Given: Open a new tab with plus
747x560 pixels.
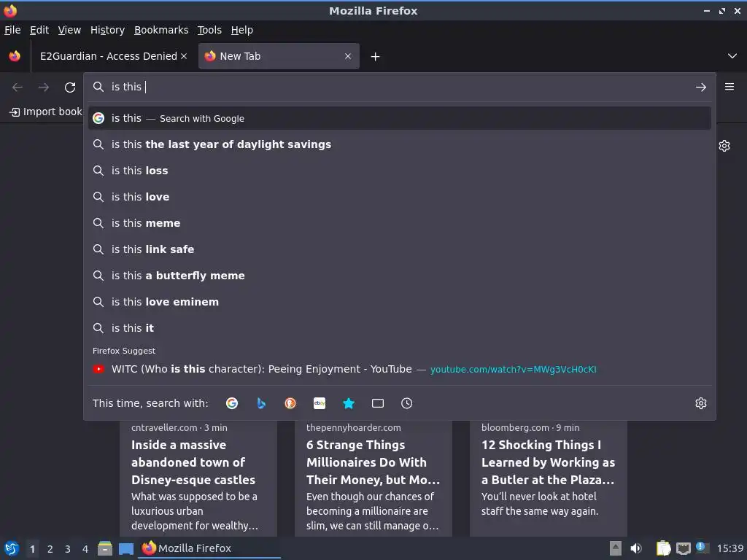Looking at the screenshot, I should [376, 57].
